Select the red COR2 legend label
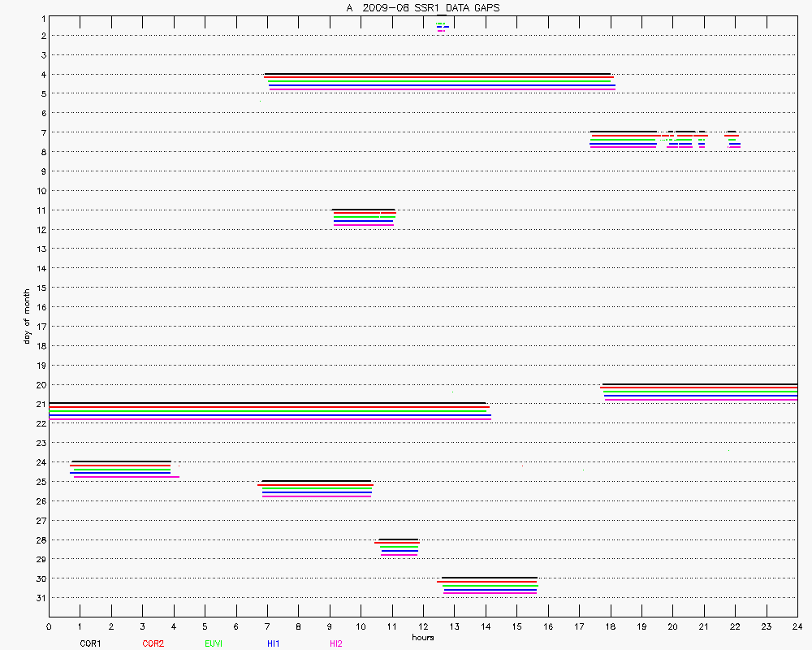Viewport: 812px width, 650px height. pyautogui.click(x=153, y=643)
